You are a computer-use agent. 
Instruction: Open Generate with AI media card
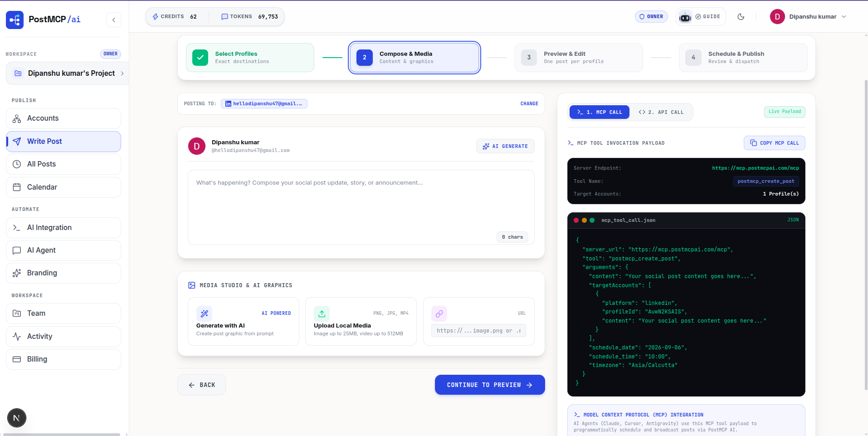[x=244, y=322]
